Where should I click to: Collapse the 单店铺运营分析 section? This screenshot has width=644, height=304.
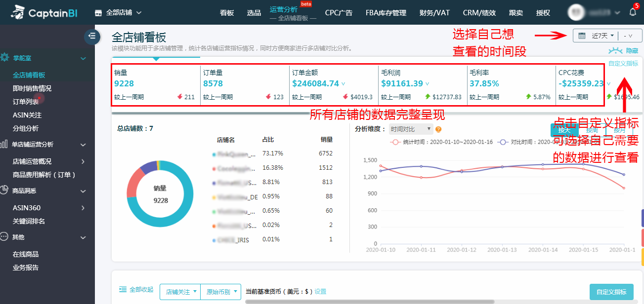click(x=83, y=145)
